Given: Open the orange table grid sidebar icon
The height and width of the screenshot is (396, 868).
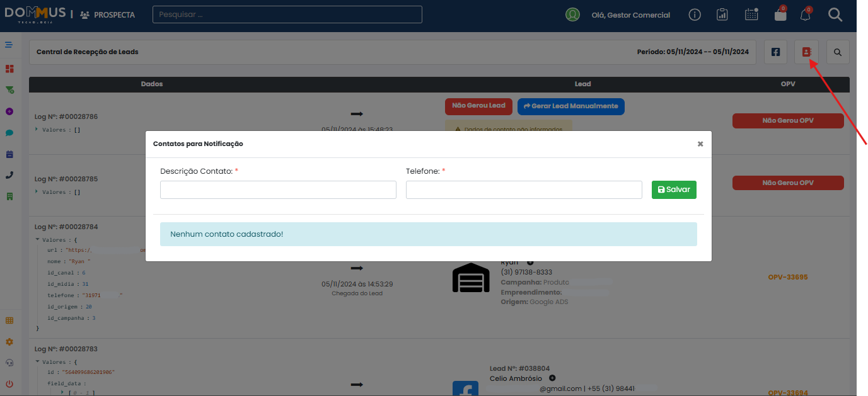Looking at the screenshot, I should pyautogui.click(x=9, y=320).
